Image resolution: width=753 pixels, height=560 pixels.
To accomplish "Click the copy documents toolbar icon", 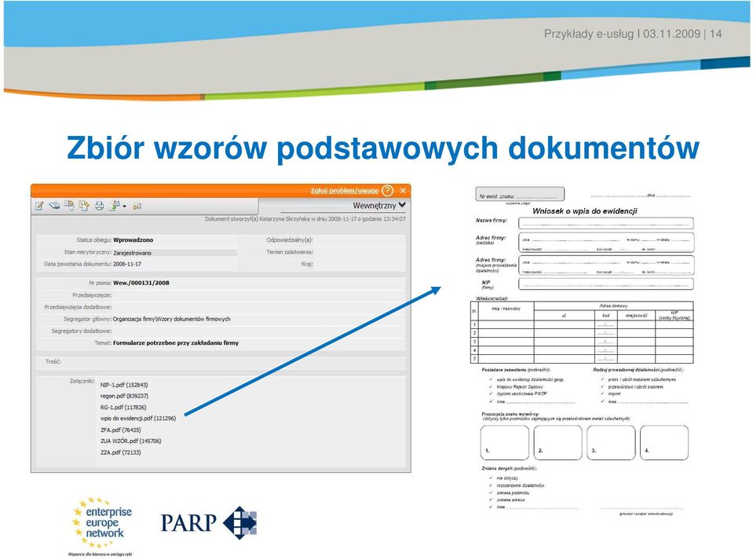I will [84, 206].
